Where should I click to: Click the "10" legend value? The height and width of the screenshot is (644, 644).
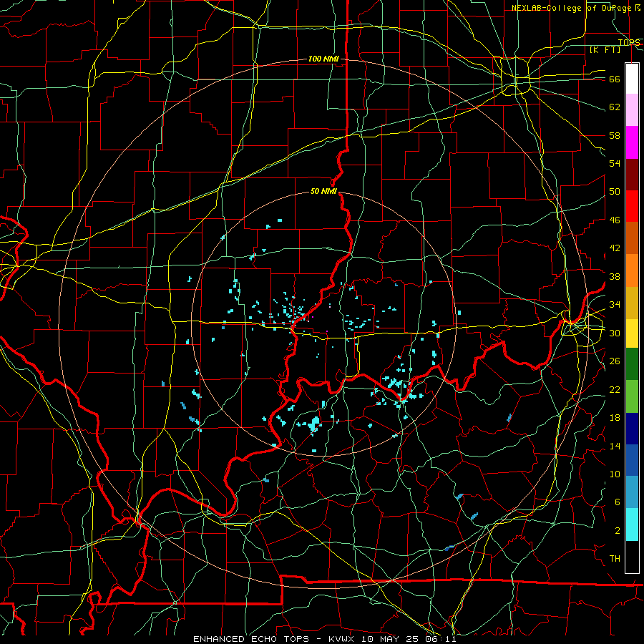[615, 474]
